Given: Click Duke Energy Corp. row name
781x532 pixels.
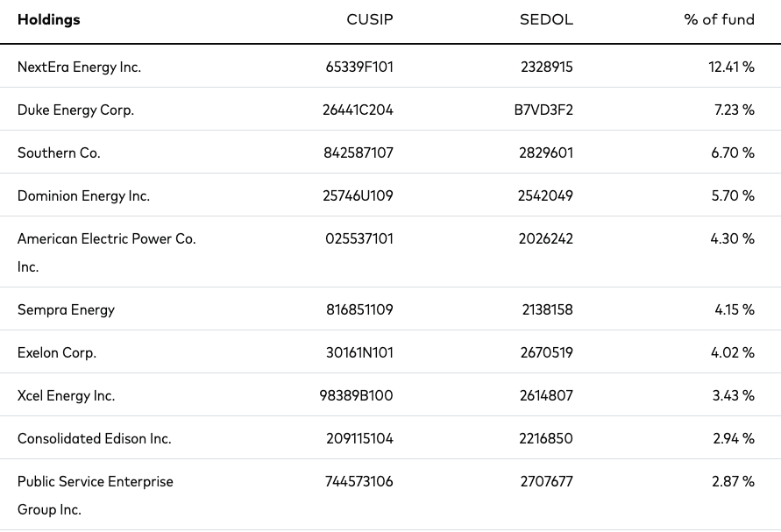Looking at the screenshot, I should coord(75,110).
